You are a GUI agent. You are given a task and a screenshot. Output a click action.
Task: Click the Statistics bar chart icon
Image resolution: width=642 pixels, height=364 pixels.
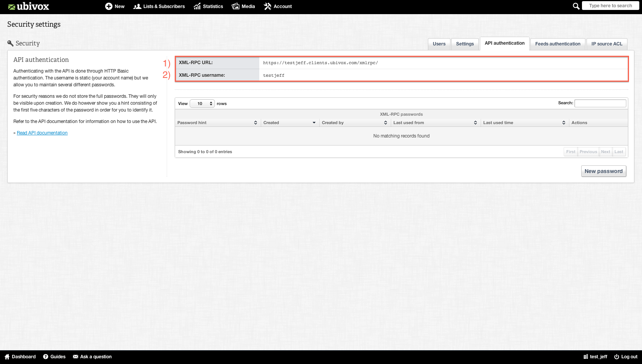pos(197,6)
